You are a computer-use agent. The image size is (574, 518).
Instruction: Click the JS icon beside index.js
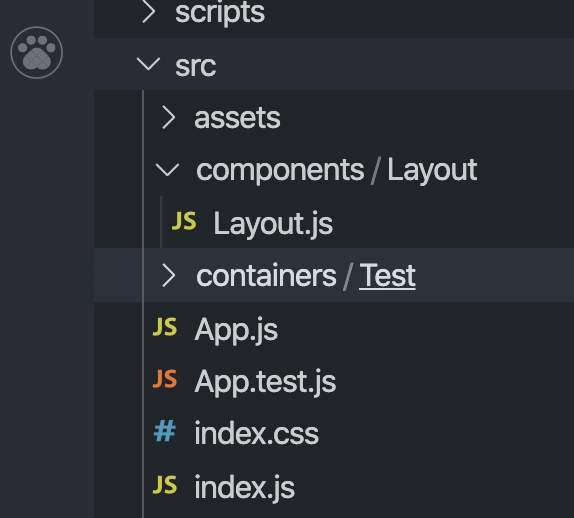[165, 485]
